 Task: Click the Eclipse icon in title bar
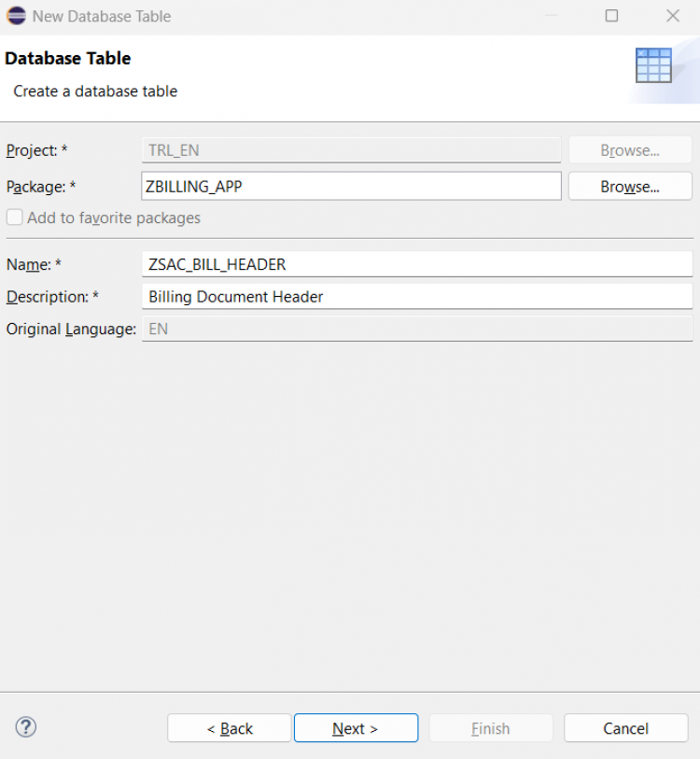pos(16,16)
